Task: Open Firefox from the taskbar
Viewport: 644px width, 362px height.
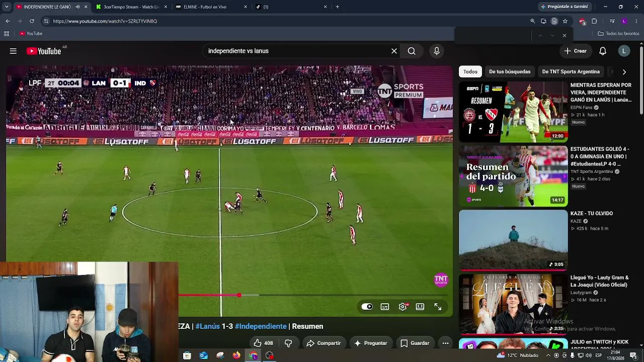Action: (236, 355)
